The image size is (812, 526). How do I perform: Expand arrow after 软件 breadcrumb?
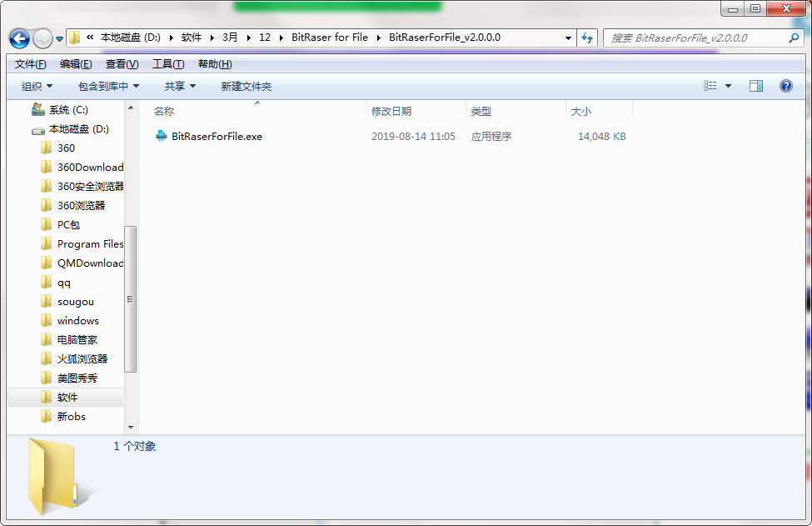[x=212, y=38]
